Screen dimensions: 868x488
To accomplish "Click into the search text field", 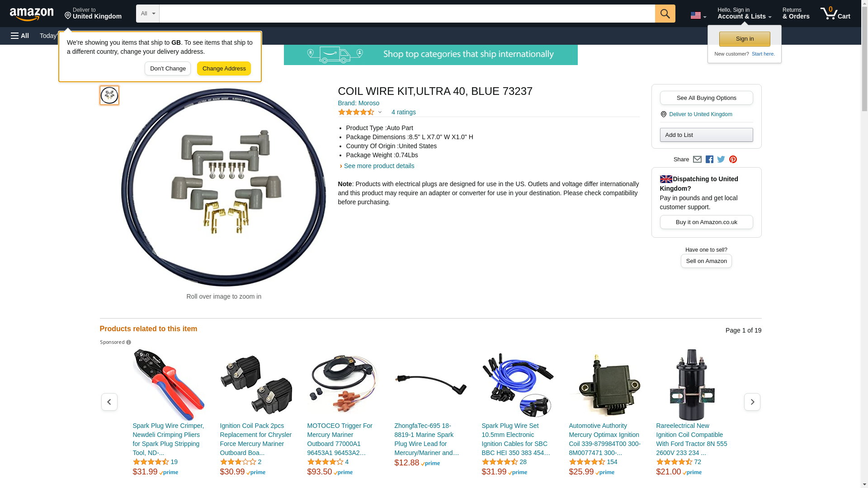I will tap(407, 14).
